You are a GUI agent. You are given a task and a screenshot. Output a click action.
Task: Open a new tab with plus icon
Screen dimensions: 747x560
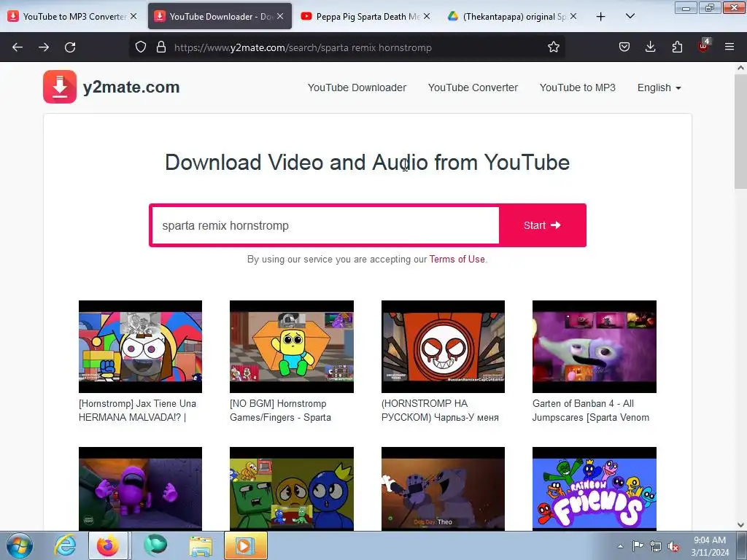click(601, 17)
